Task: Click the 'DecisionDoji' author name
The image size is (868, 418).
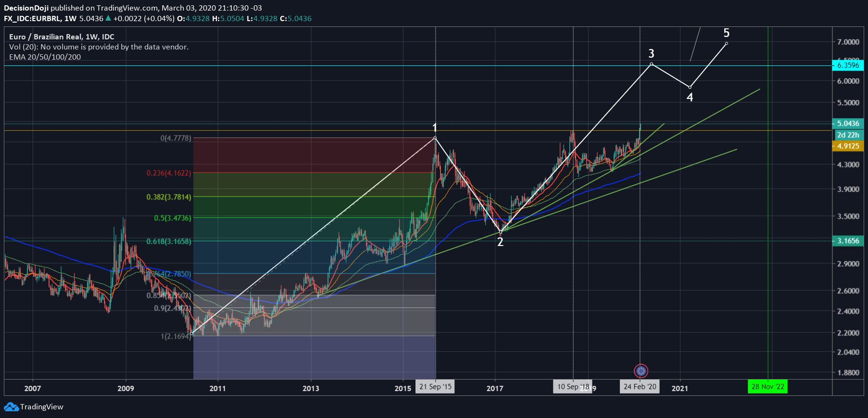Action: coord(26,8)
